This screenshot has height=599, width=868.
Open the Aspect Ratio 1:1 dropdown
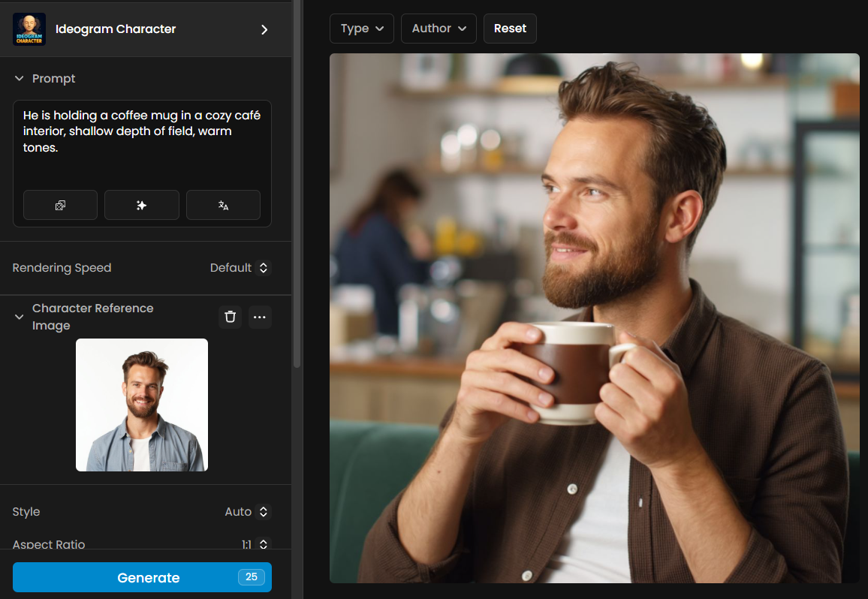[255, 544]
